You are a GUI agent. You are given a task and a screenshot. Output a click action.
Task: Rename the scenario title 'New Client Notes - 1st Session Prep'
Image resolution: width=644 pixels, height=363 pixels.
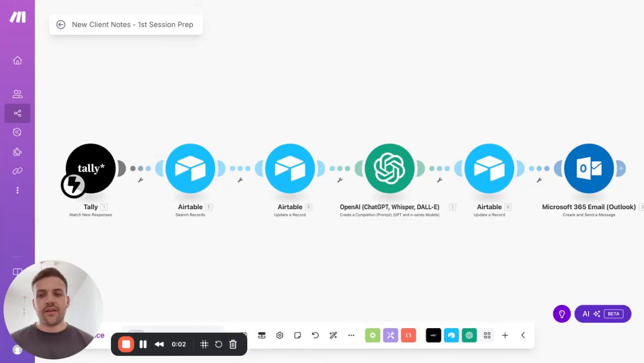point(132,24)
